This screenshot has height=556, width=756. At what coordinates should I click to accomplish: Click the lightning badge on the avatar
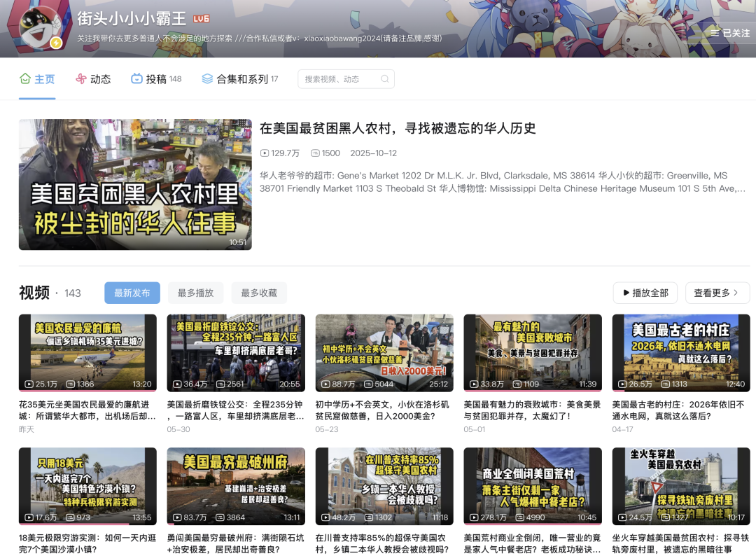57,43
